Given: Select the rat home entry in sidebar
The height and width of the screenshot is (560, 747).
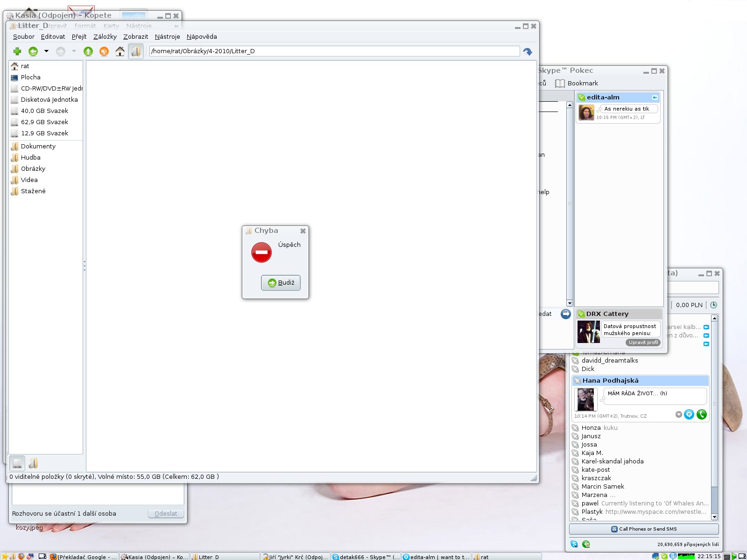Looking at the screenshot, I should click(46, 66).
